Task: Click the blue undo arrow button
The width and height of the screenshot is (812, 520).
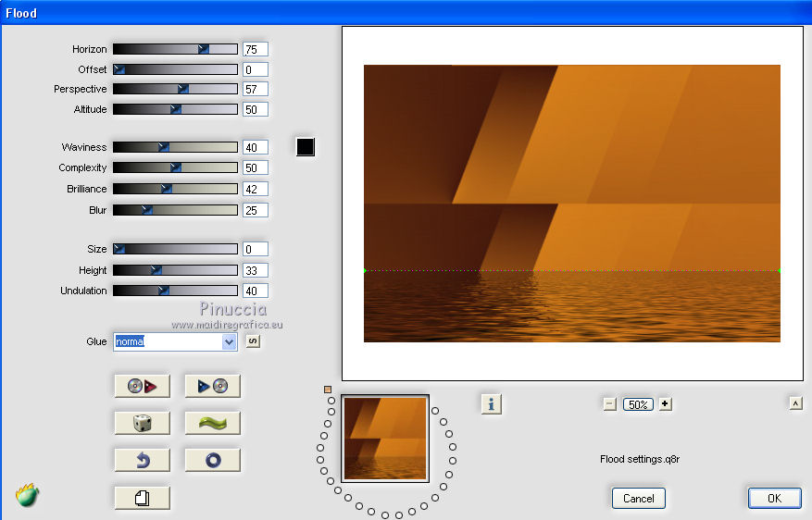Action: click(142, 460)
